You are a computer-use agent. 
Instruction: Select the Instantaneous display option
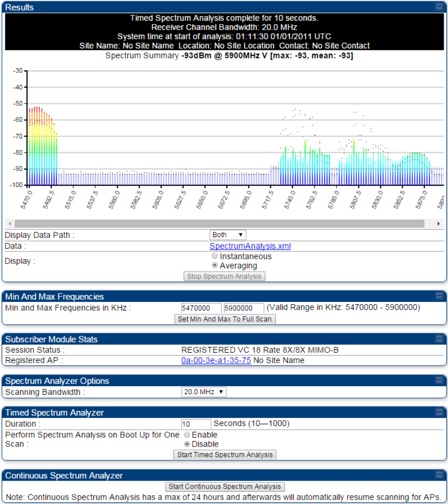[x=214, y=256]
